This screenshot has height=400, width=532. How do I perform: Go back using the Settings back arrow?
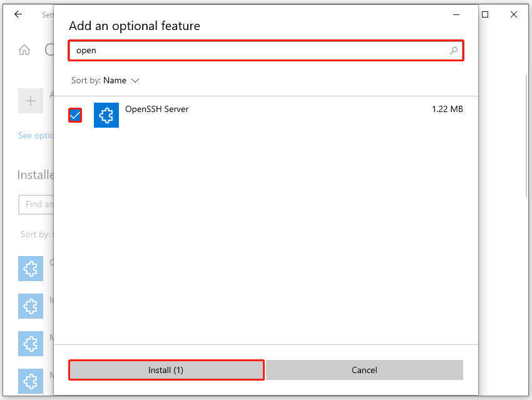[18, 14]
